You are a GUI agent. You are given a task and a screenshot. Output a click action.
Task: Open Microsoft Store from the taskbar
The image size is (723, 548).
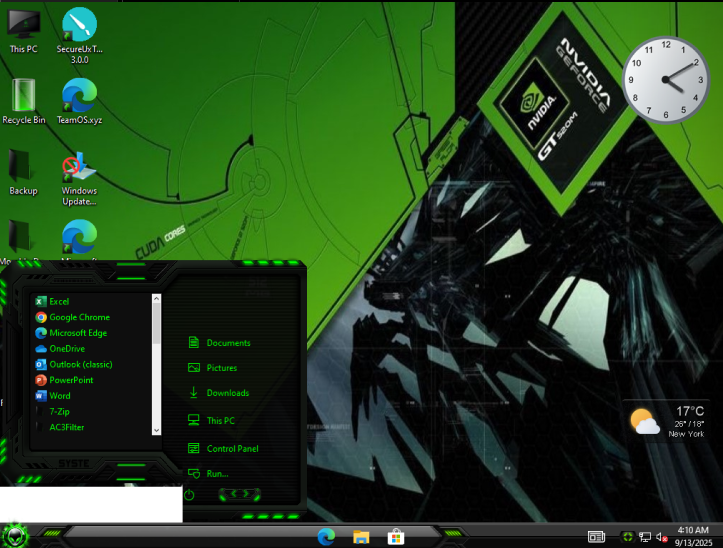click(x=396, y=537)
